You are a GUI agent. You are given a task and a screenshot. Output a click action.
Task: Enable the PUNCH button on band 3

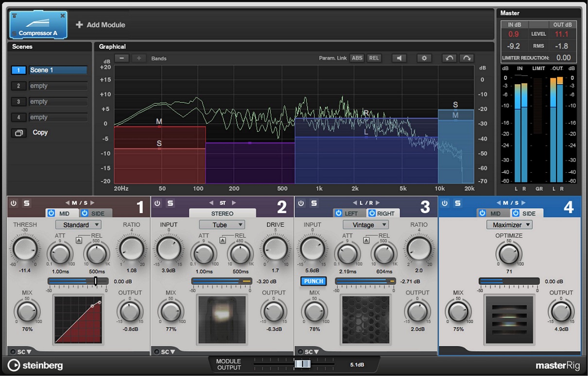pos(313,281)
